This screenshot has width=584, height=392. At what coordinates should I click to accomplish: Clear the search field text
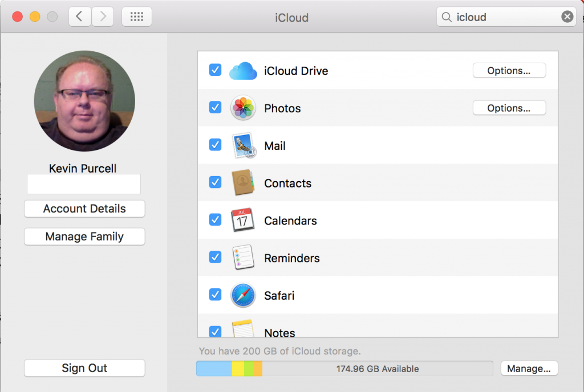point(567,17)
